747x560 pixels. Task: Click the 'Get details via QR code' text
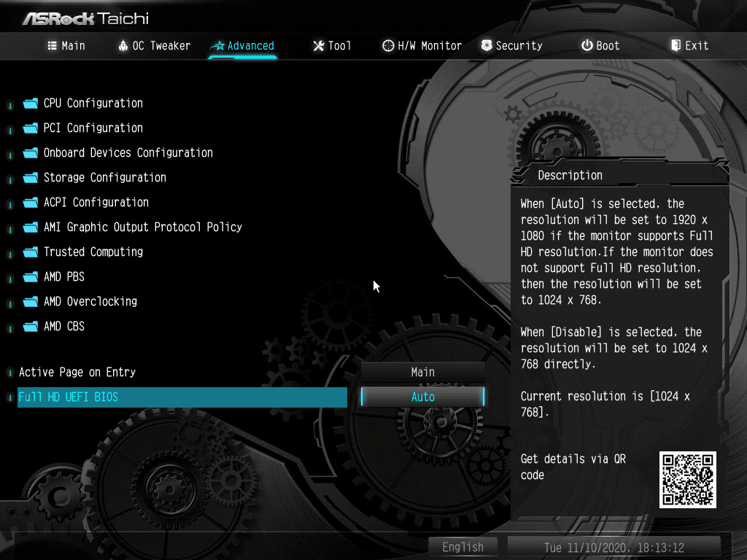coord(573,467)
